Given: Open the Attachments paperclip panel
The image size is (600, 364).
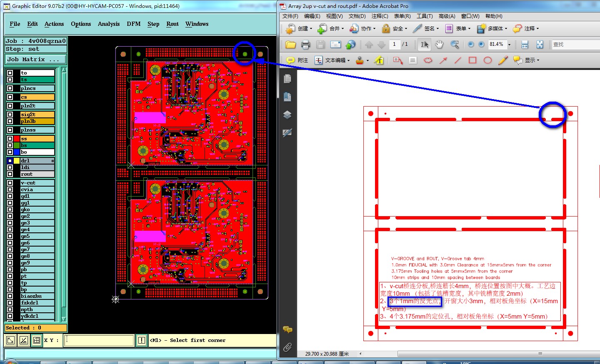Looking at the screenshot, I should pos(287,347).
